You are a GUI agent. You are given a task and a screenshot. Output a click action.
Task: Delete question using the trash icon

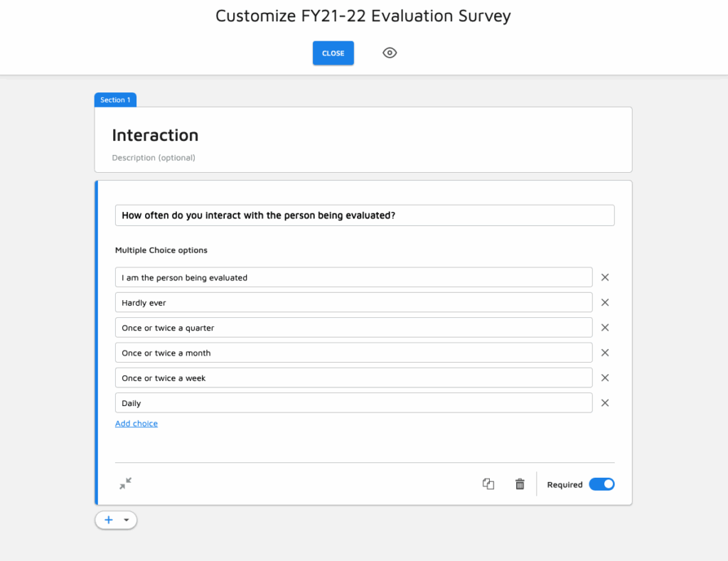(x=520, y=484)
